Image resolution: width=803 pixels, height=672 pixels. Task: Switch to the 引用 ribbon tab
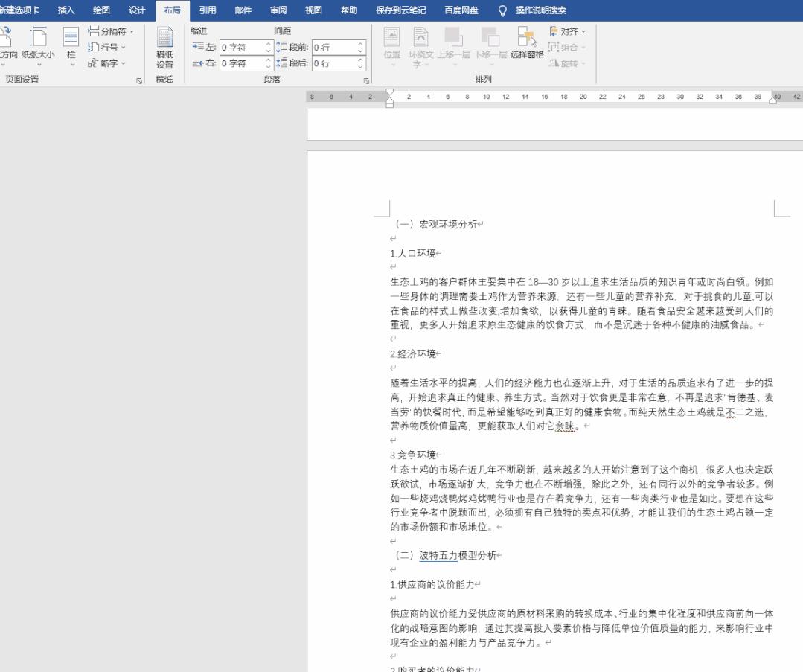[x=207, y=10]
